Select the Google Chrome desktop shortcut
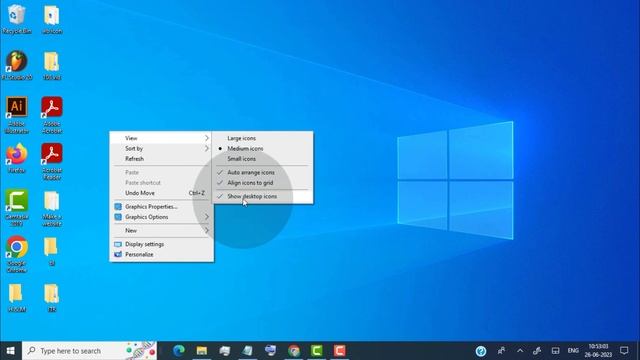The height and width of the screenshot is (360, 640). 16,254
